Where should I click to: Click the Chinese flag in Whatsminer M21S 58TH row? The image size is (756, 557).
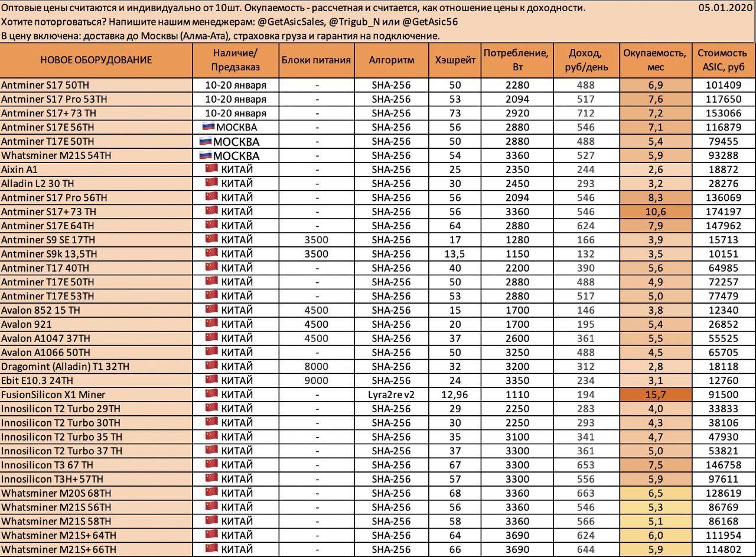pyautogui.click(x=212, y=521)
